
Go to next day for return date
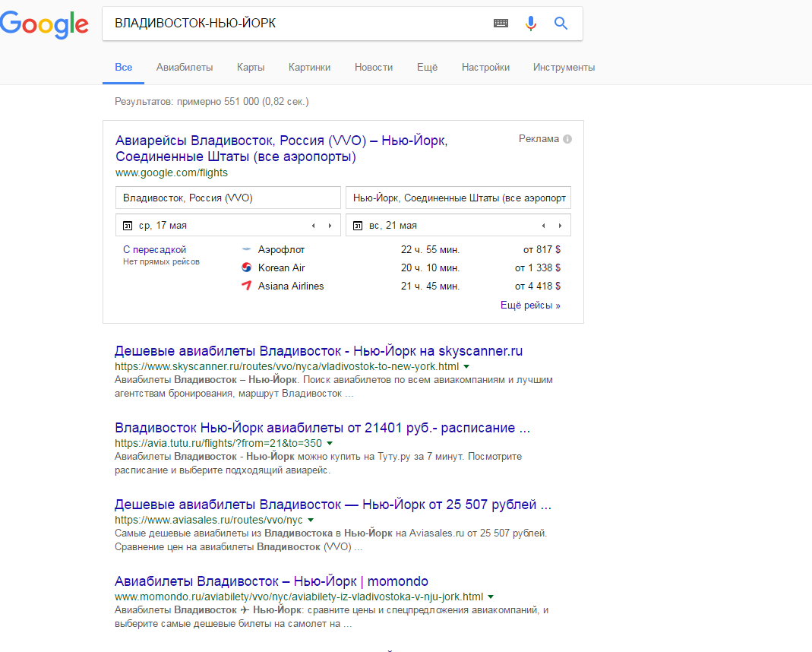coord(560,225)
